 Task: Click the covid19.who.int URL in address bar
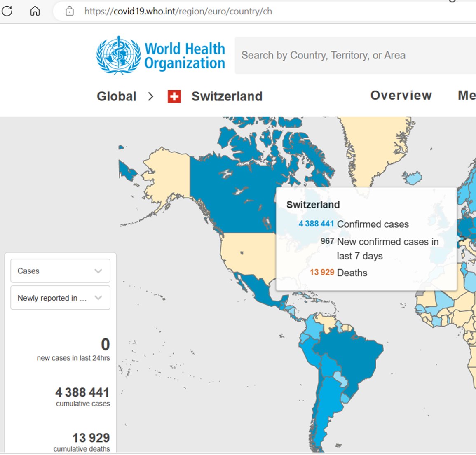(178, 11)
